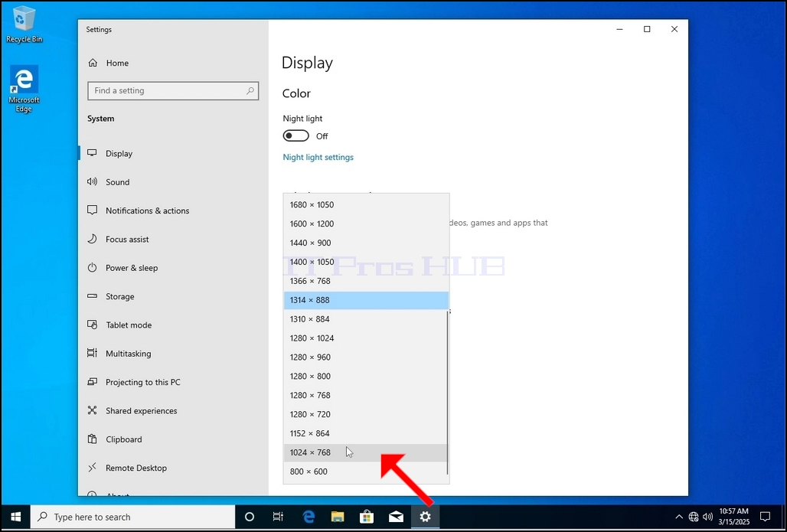The width and height of the screenshot is (787, 532).
Task: Click the taskbar search box
Action: (x=132, y=517)
